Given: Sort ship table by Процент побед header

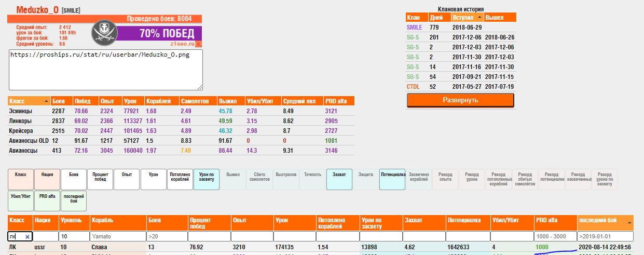Looking at the screenshot, I should tap(209, 223).
